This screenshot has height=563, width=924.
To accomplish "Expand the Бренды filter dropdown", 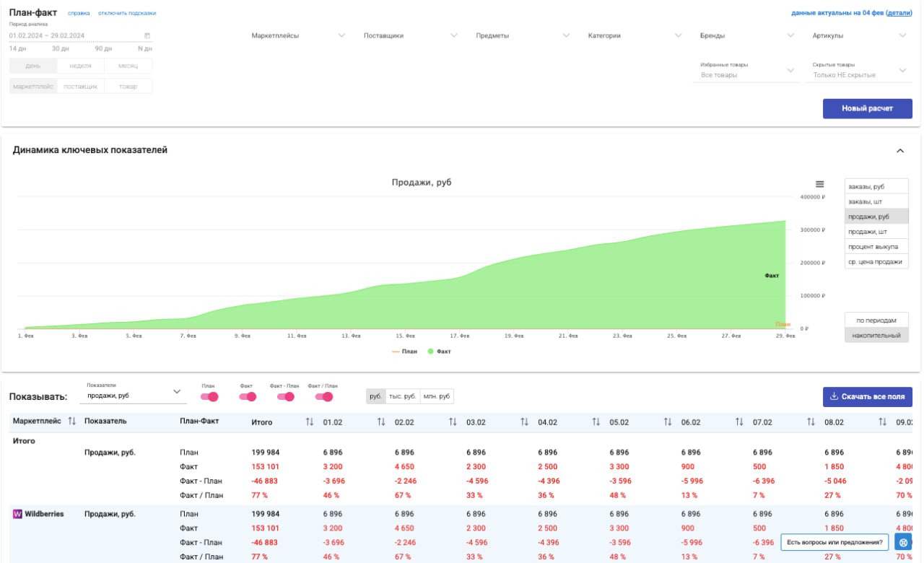I will 746,35.
